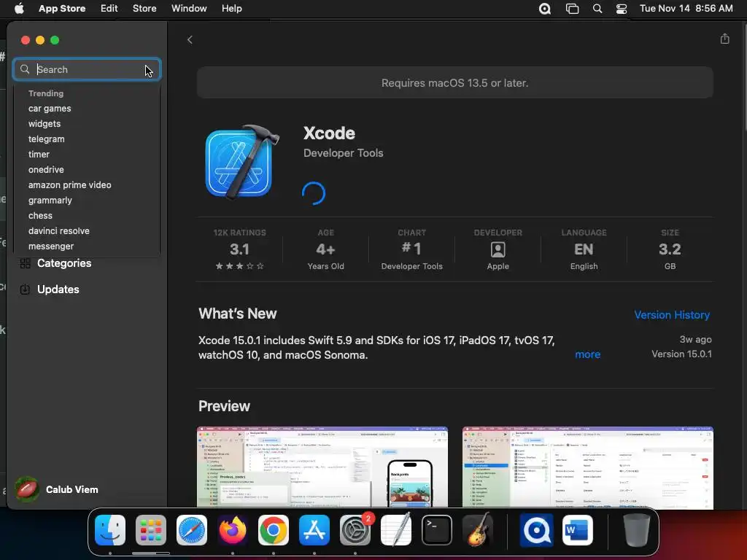Open Updates in the sidebar

[58, 289]
